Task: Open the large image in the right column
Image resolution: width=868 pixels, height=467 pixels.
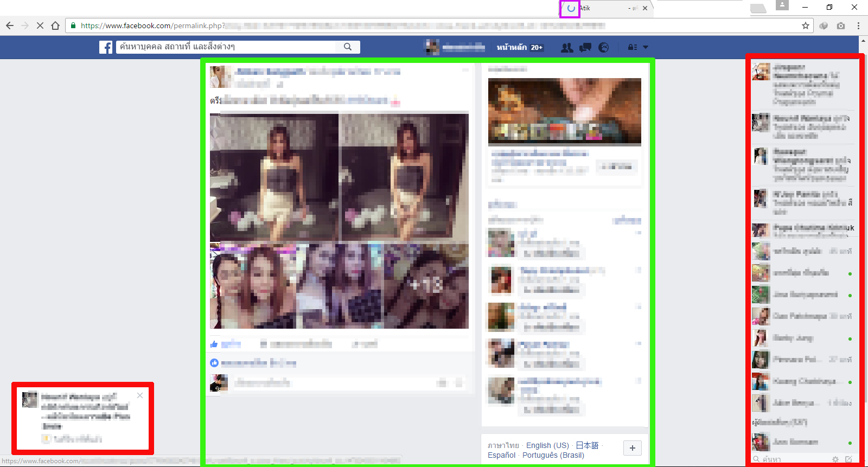Action: point(564,112)
